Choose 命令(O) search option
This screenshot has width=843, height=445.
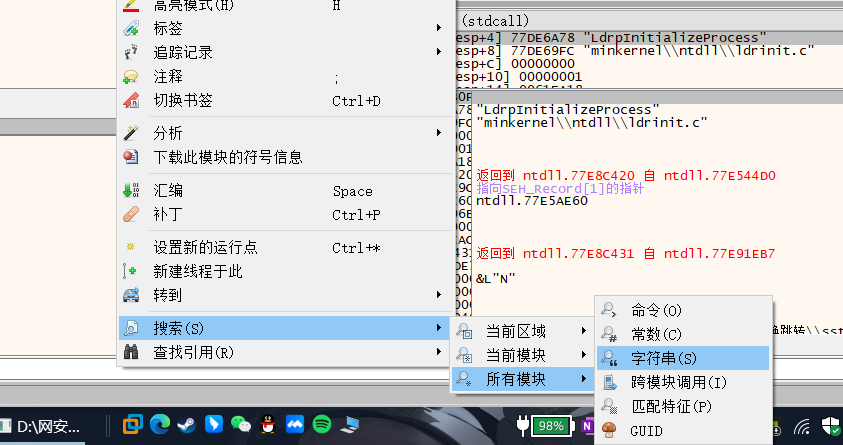683,310
